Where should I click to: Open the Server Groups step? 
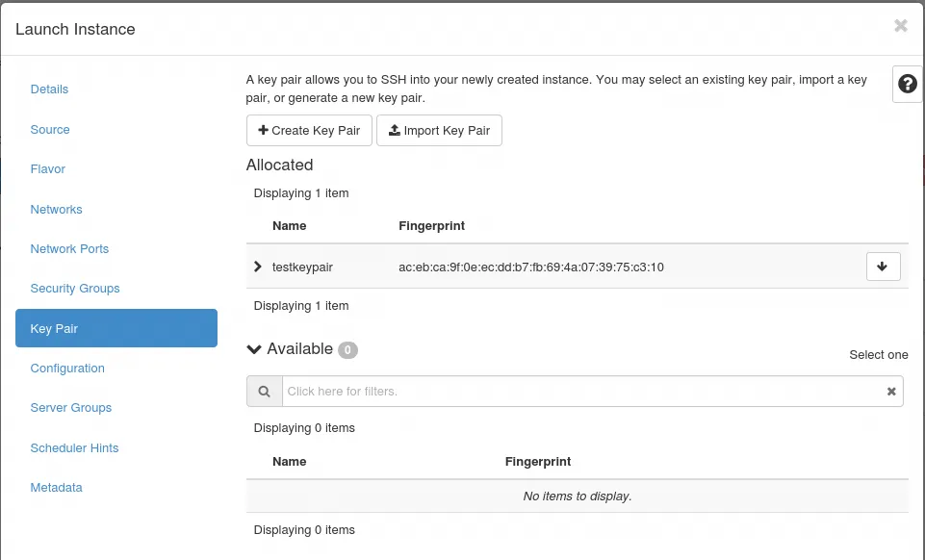71,408
